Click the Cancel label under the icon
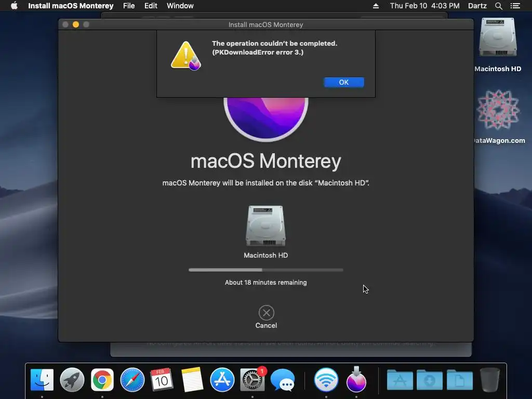This screenshot has width=532, height=399. [x=266, y=325]
